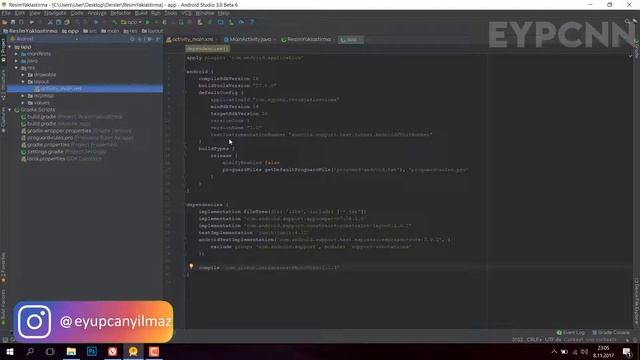
Task: Open the Window menu
Action: click(204, 13)
